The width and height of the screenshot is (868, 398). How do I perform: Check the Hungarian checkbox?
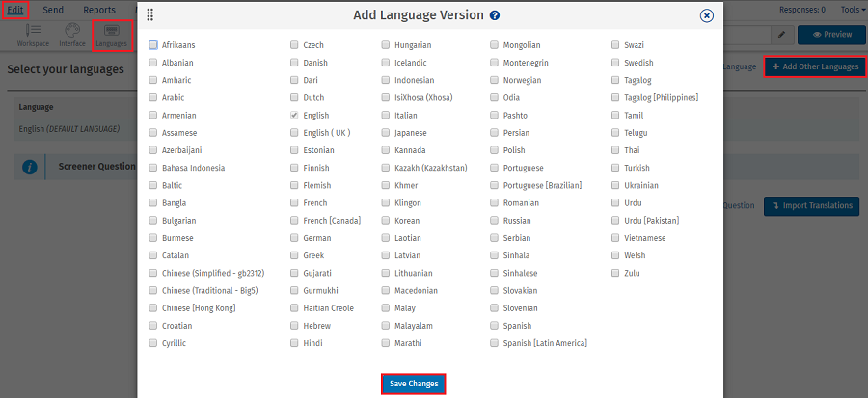(x=385, y=45)
